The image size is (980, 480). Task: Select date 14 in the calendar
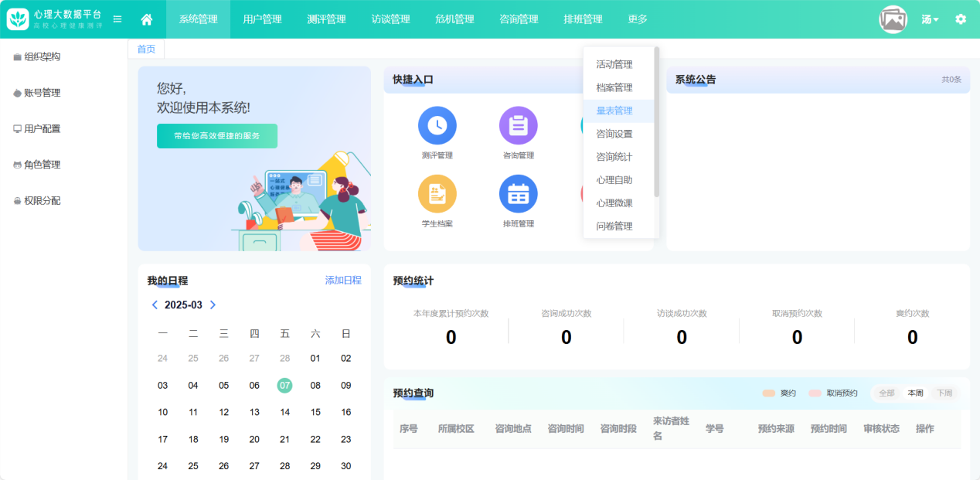point(284,412)
